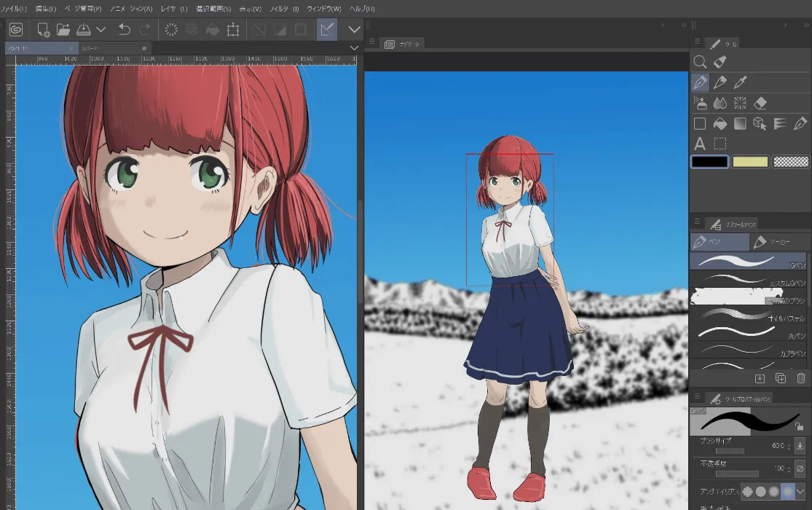Select the Decoration sparkle tool
Viewport: 812px width, 510px height.
pyautogui.click(x=740, y=103)
